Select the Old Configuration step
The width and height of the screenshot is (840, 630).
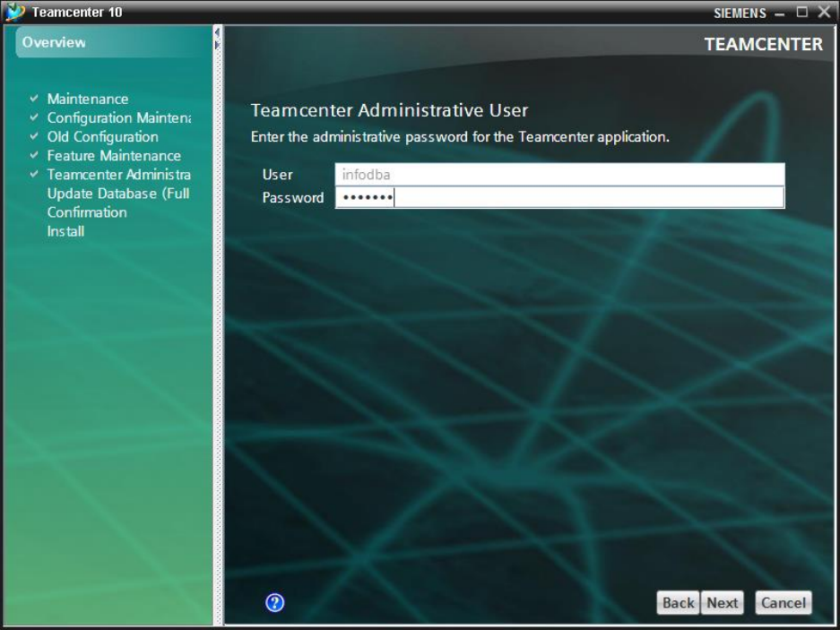[103, 136]
